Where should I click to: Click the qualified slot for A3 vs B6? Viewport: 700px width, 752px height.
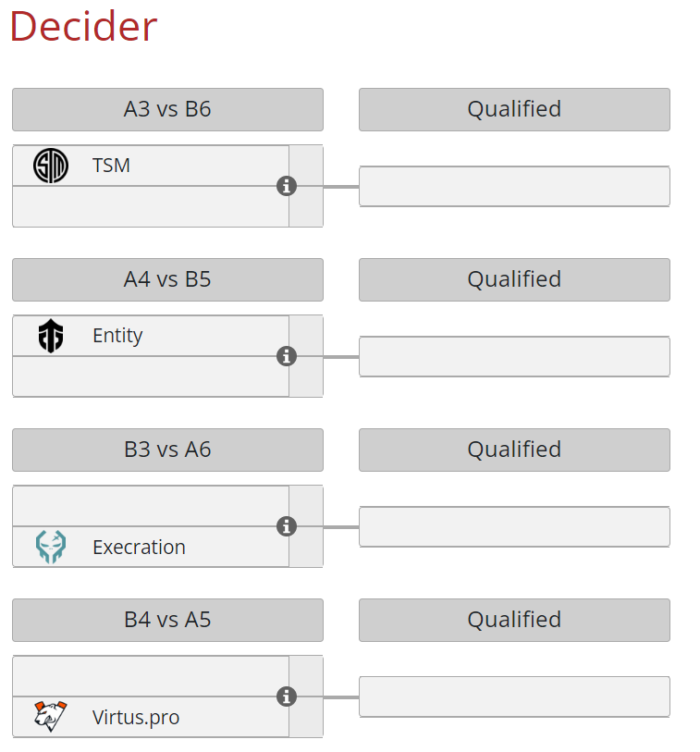click(x=514, y=186)
